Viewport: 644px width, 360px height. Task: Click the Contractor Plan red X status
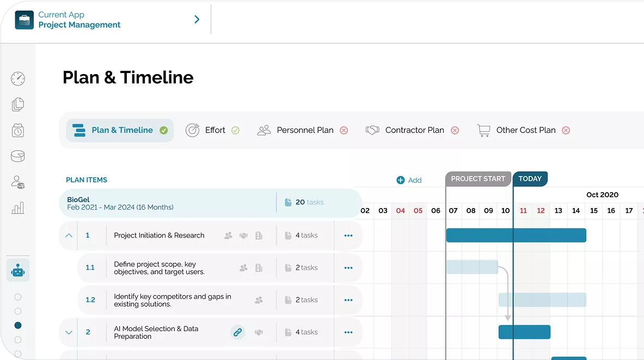tap(455, 130)
